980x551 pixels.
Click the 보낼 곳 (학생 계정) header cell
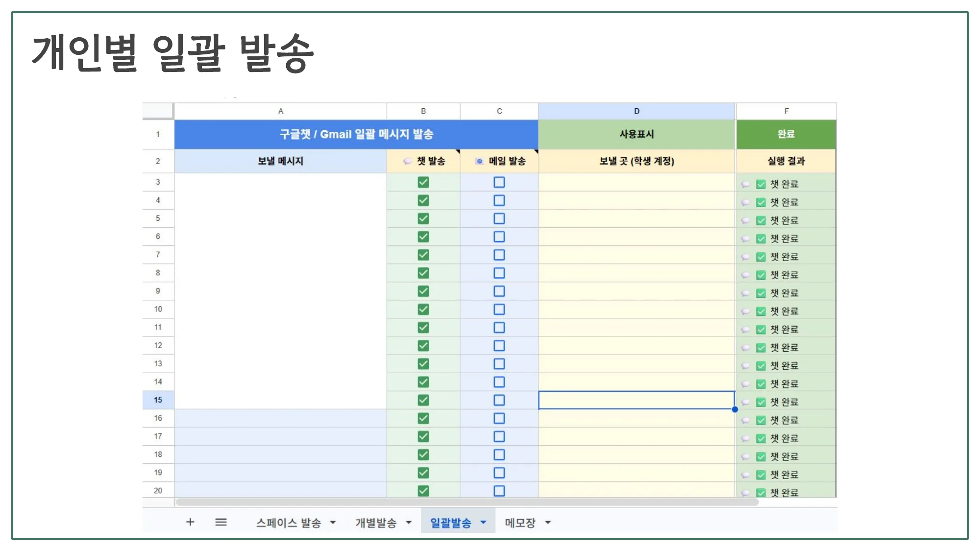tap(637, 161)
